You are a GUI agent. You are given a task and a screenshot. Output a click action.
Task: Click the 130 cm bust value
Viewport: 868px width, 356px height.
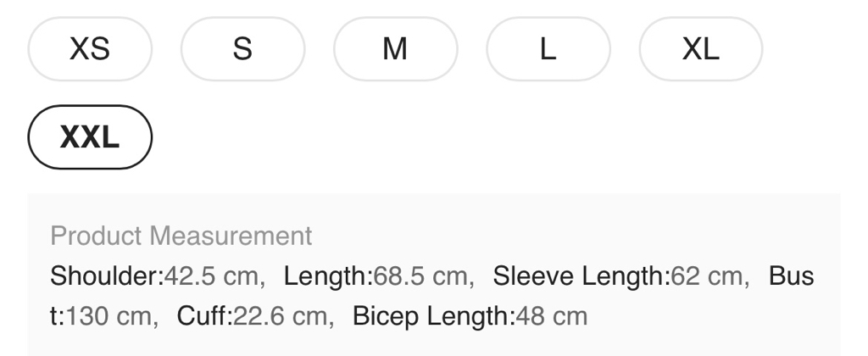pos(108,317)
